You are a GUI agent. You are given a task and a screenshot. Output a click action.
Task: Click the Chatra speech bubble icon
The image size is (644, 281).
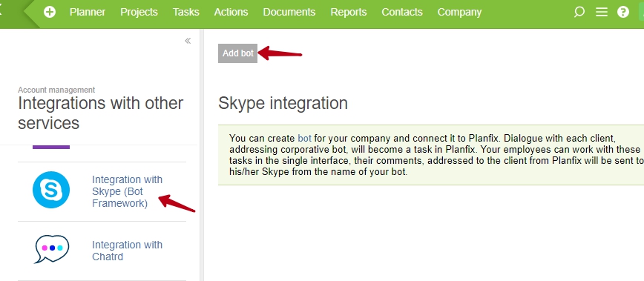click(x=51, y=249)
